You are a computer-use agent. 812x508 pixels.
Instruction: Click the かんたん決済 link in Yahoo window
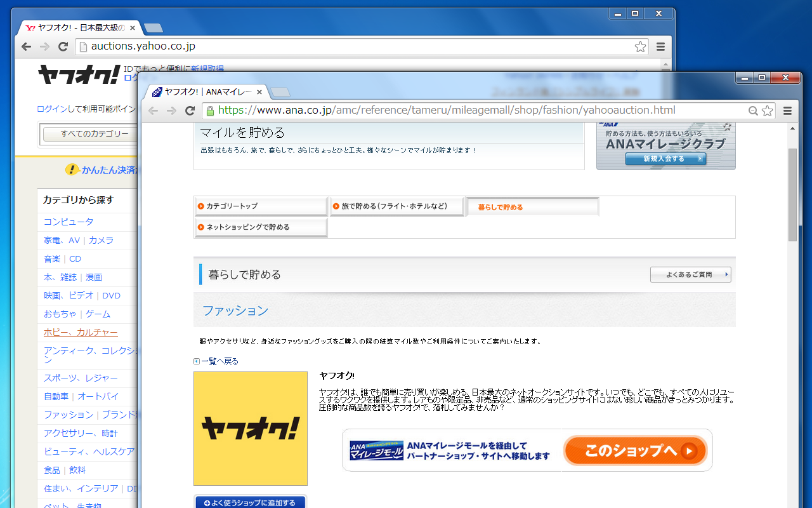point(109,170)
